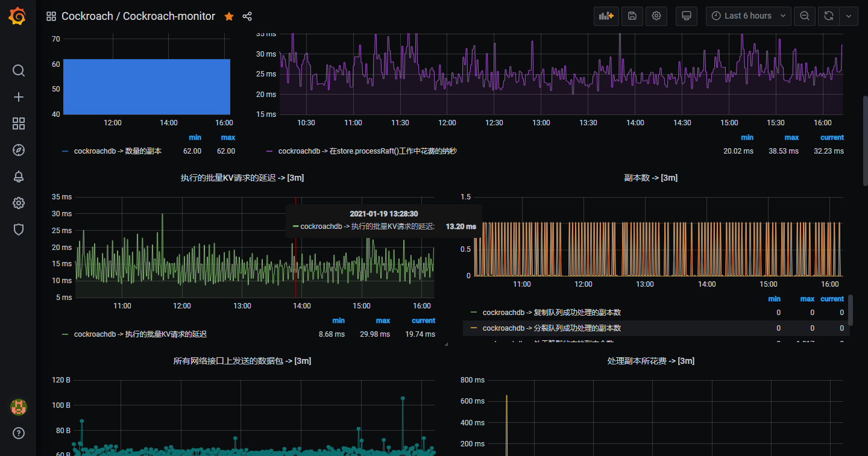868x456 pixels.
Task: Toggle the 在store.processRaft()工作中花费的纳秒 legend series
Action: 368,151
